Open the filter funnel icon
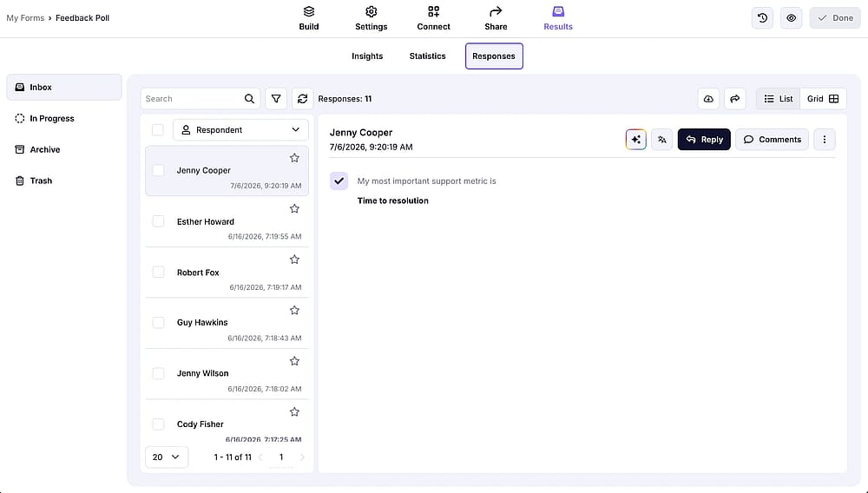The image size is (868, 493). pos(276,98)
